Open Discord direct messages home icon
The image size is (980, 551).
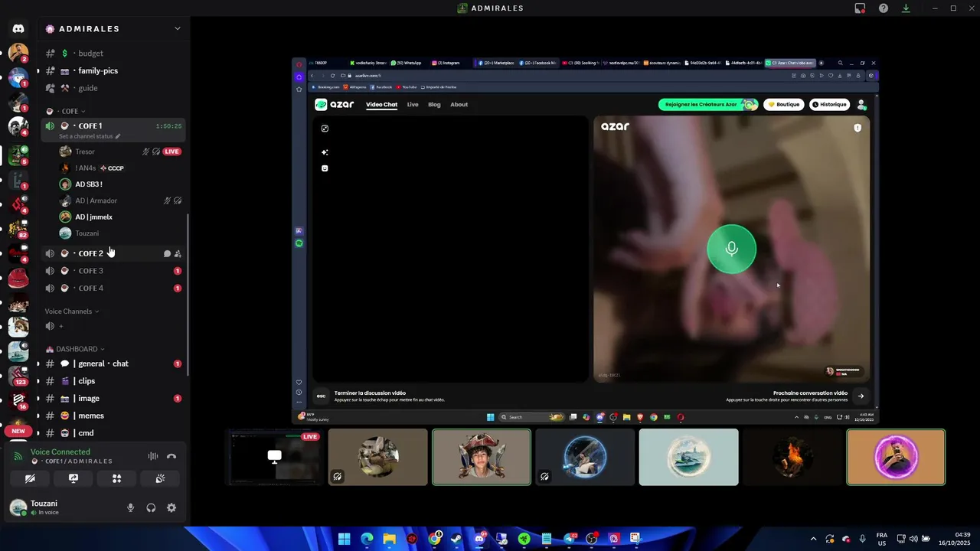click(18, 28)
